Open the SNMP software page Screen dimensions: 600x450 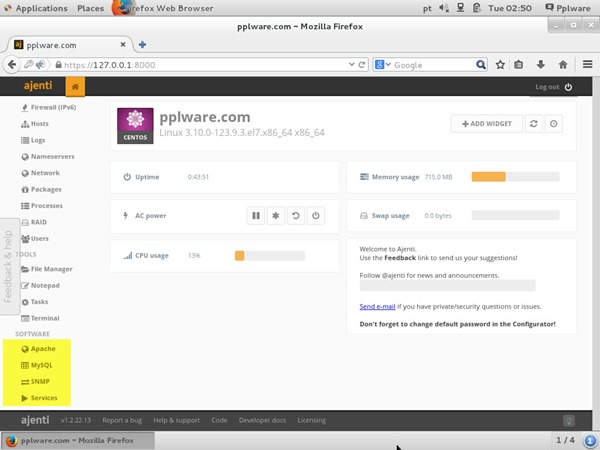[x=35, y=382]
